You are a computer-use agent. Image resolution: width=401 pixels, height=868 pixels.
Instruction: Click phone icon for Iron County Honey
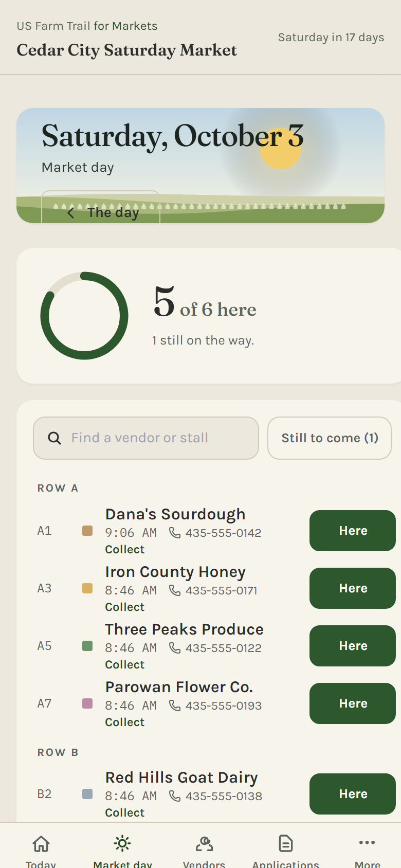[x=175, y=590]
